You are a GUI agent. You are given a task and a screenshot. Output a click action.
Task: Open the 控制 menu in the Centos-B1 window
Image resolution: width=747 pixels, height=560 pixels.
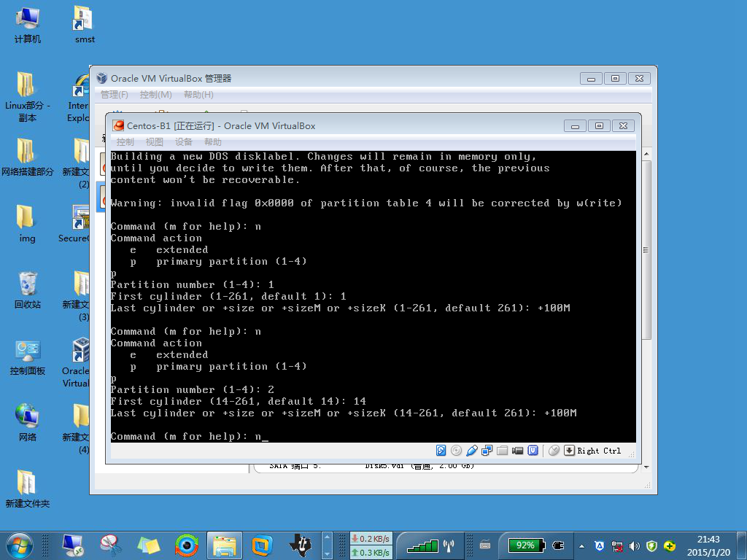pyautogui.click(x=125, y=142)
